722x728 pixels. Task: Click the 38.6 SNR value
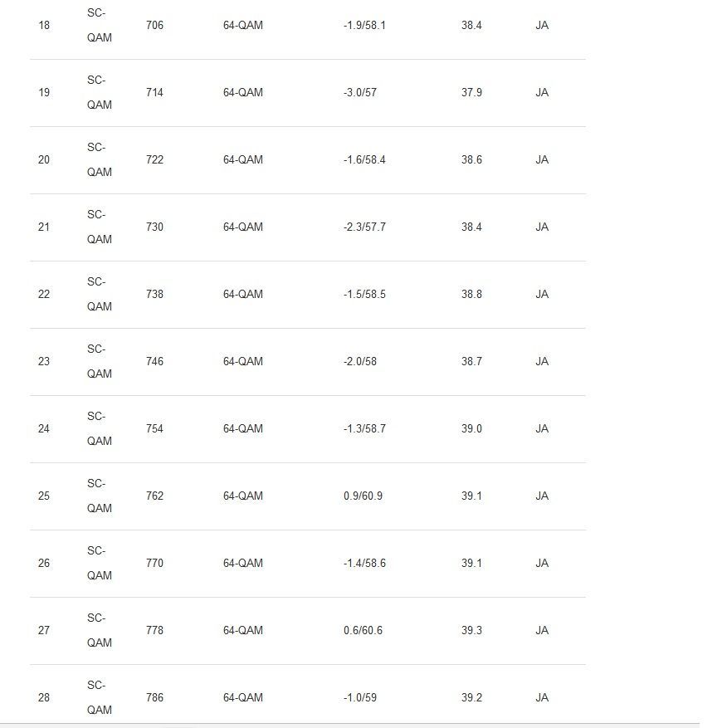pyautogui.click(x=471, y=160)
